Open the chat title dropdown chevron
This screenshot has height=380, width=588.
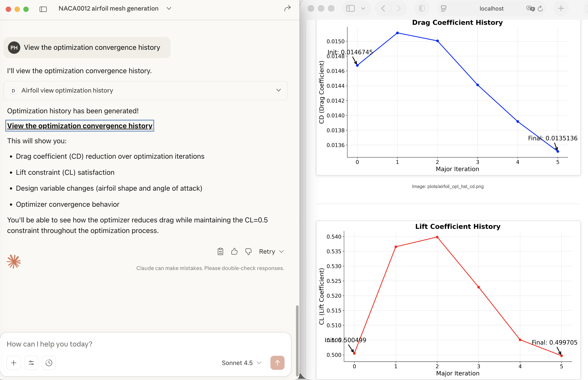169,9
